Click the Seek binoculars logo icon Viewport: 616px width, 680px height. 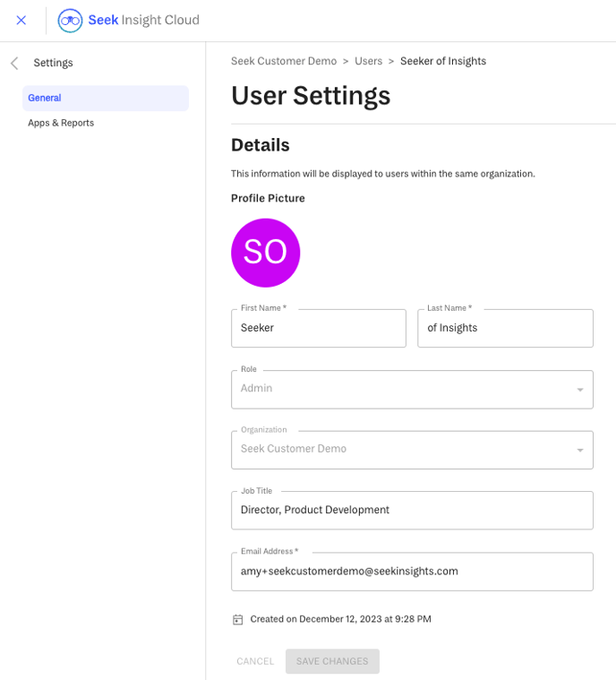pos(70,21)
